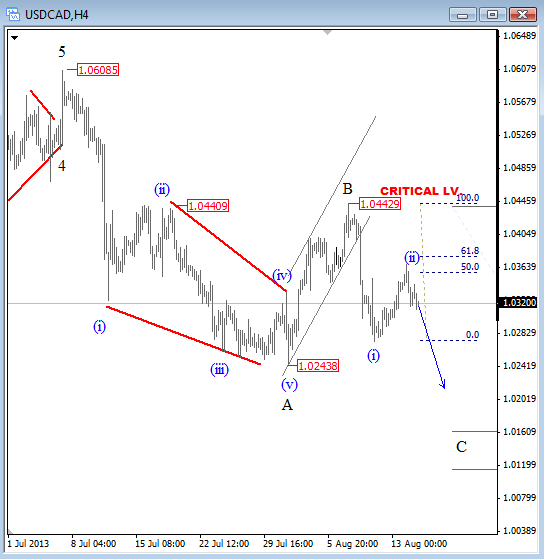Click the 1.01609 price axis value
The height and width of the screenshot is (559, 544).
pos(519,432)
